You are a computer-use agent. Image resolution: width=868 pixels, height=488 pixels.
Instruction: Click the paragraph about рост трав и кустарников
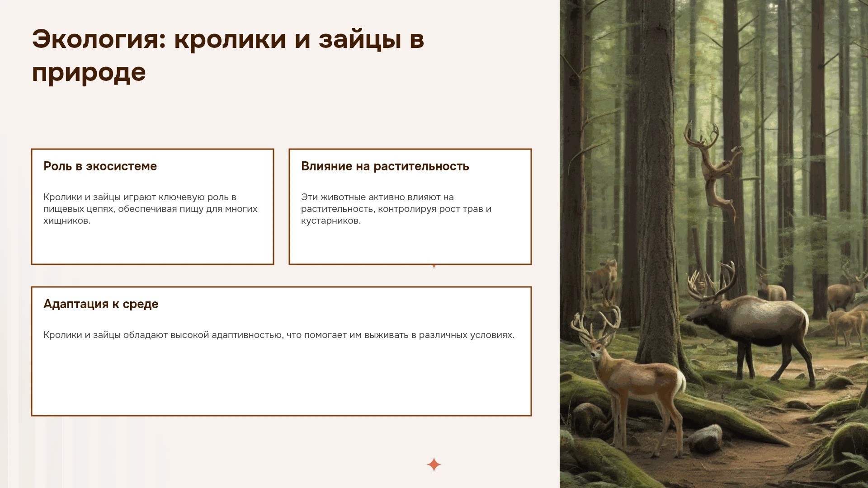396,209
